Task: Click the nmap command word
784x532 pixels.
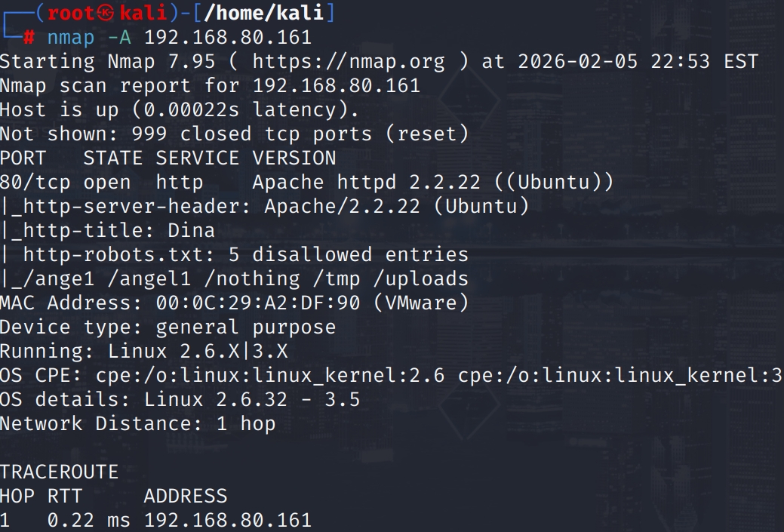Action: tap(71, 37)
